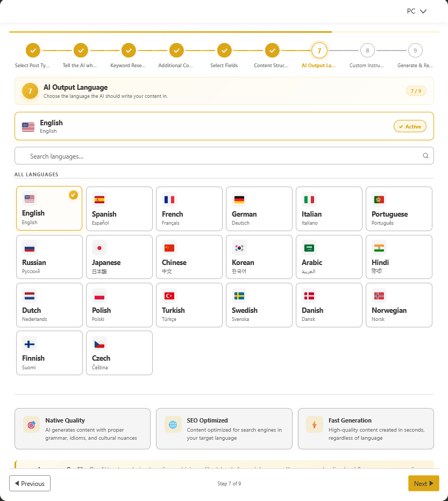Click the Native Quality feature icon
Screen dimensions: 448x501
coord(31,424)
